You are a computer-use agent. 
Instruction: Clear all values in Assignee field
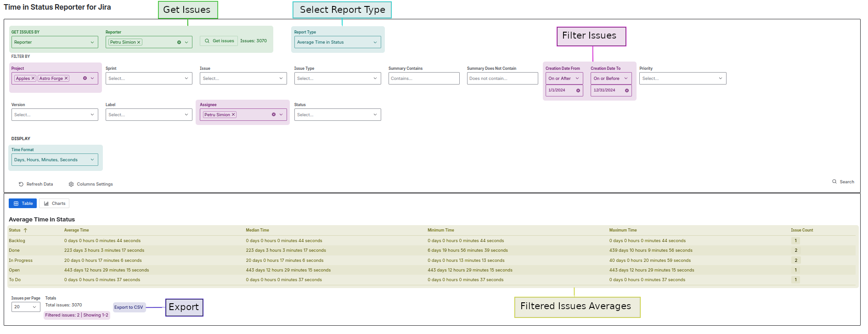coord(274,115)
